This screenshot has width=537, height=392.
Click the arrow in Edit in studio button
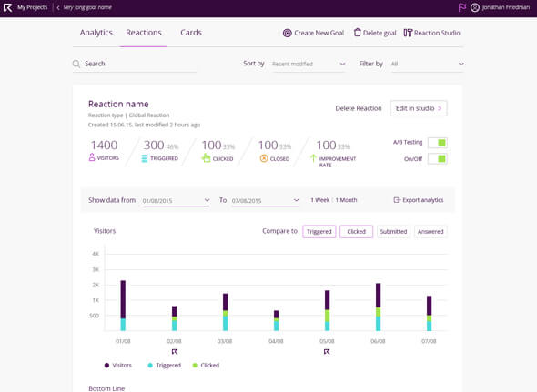(440, 108)
